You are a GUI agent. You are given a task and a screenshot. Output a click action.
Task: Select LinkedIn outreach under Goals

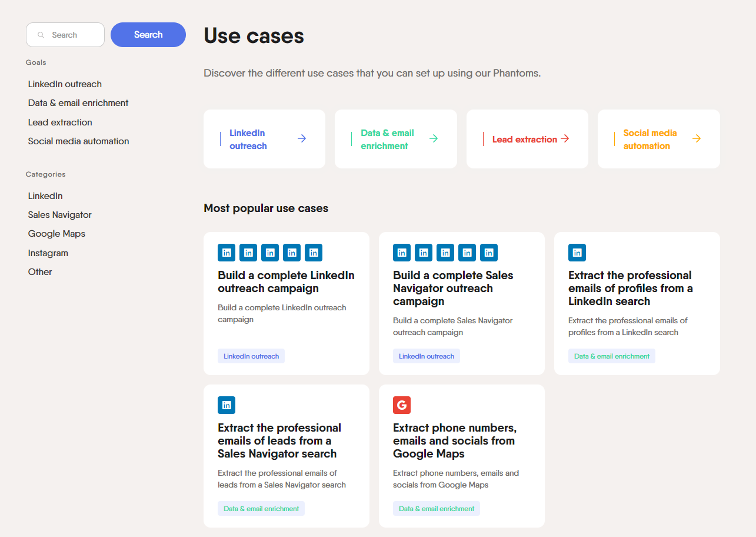click(65, 84)
